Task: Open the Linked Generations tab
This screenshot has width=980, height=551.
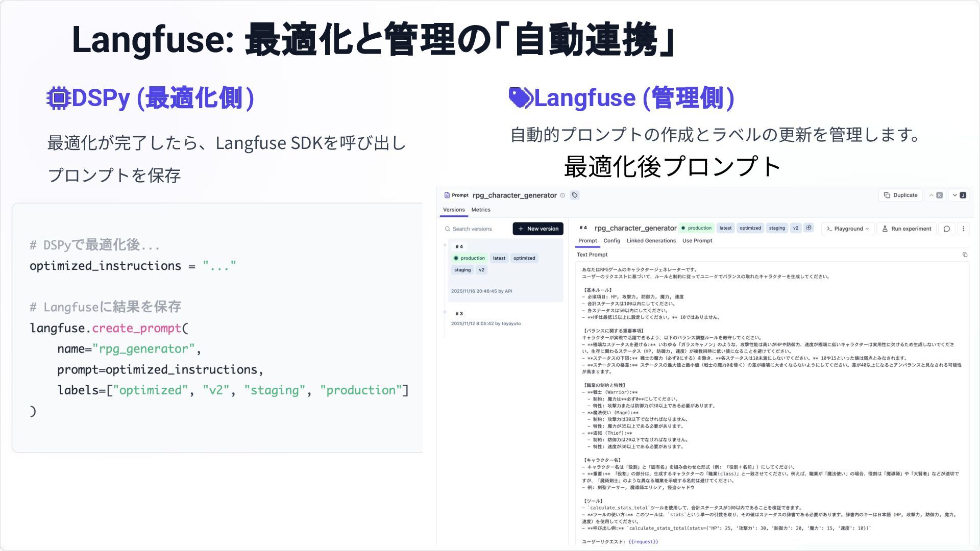Action: tap(651, 241)
